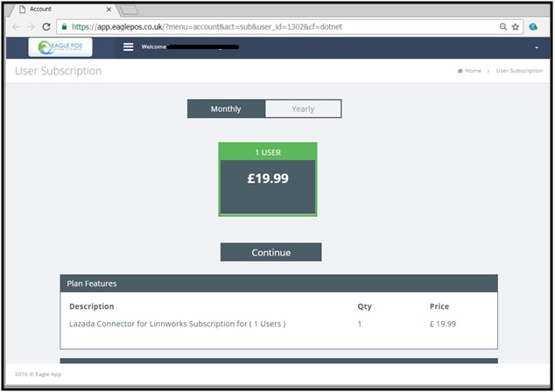Reload the page with the refresh icon
Image resolution: width=555 pixels, height=392 pixels.
pyautogui.click(x=46, y=27)
